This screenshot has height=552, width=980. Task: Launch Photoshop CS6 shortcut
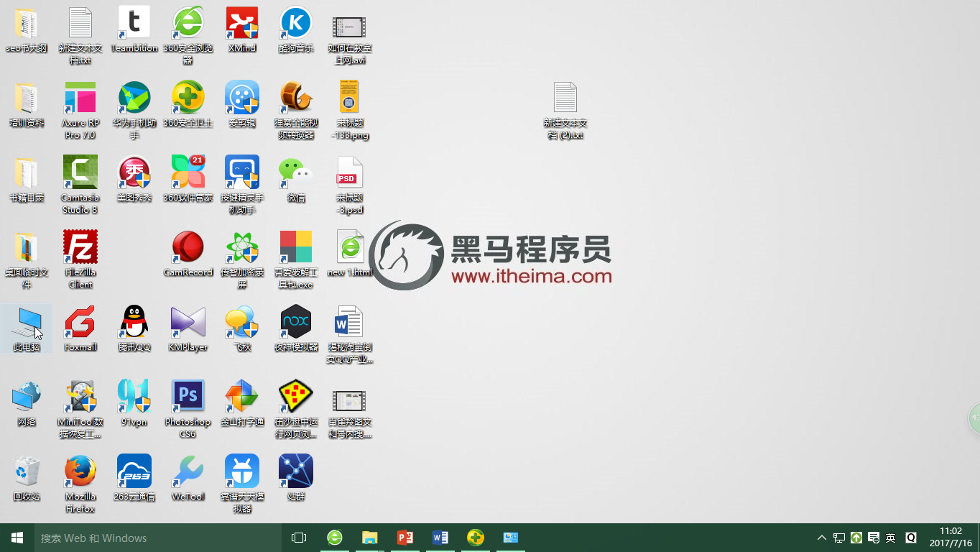pyautogui.click(x=188, y=409)
